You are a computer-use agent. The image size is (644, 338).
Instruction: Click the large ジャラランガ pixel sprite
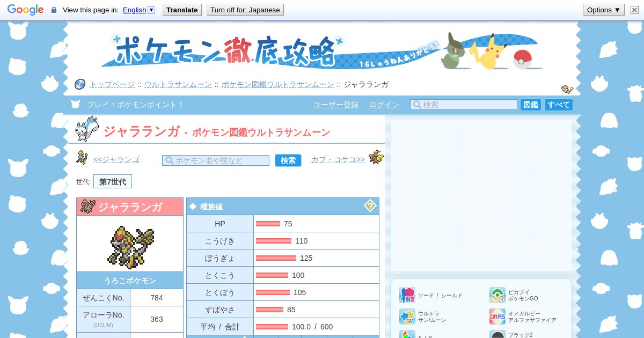tap(130, 246)
